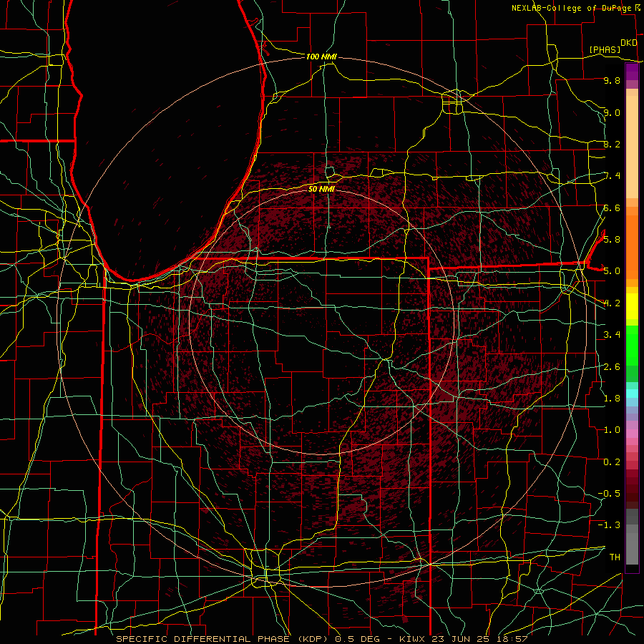Click the 5.0 scale value
The height and width of the screenshot is (644, 644).
(612, 271)
